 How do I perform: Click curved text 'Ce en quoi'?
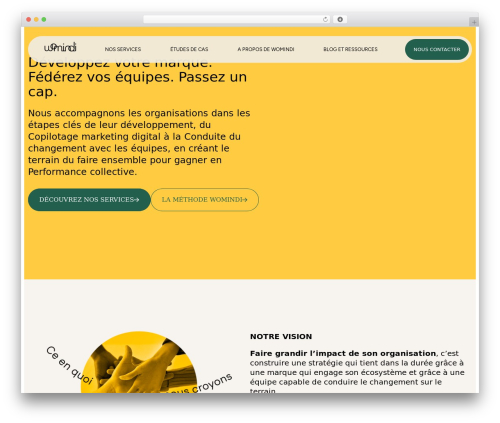69,365
